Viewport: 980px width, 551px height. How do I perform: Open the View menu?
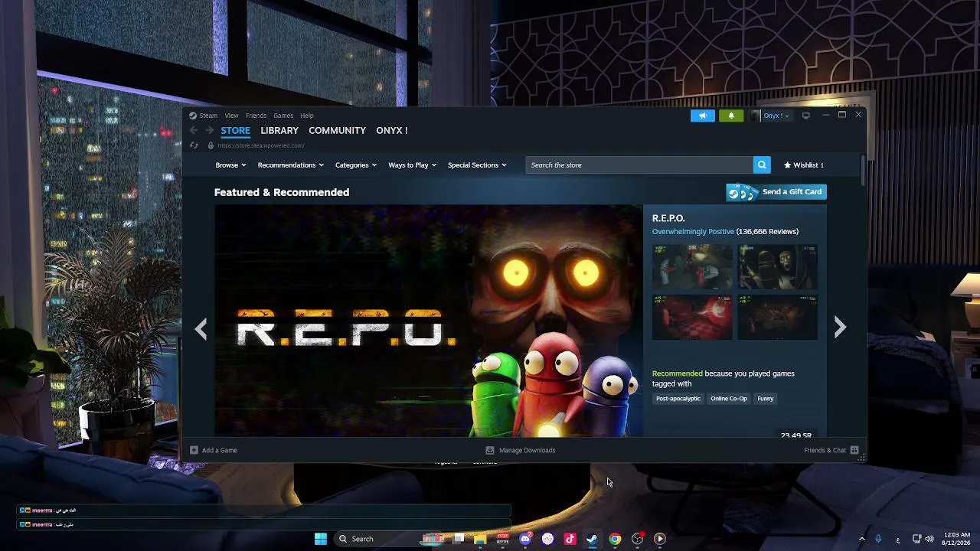(231, 116)
